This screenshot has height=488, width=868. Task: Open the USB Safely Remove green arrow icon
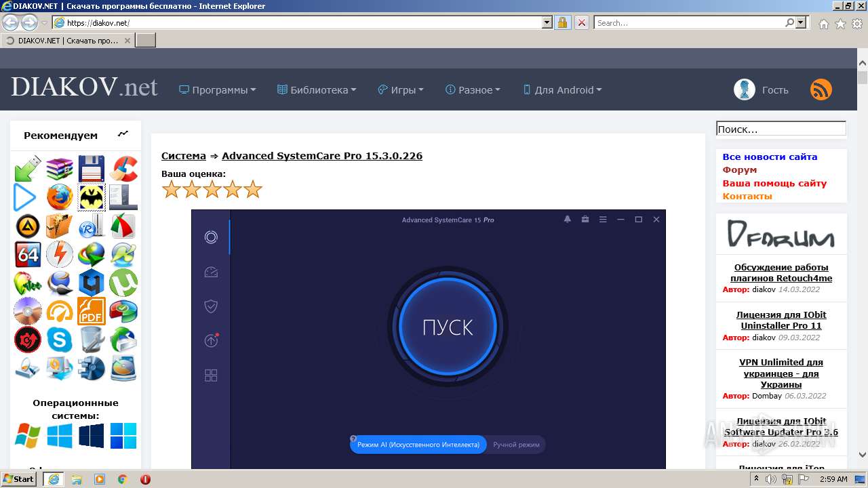pos(28,169)
